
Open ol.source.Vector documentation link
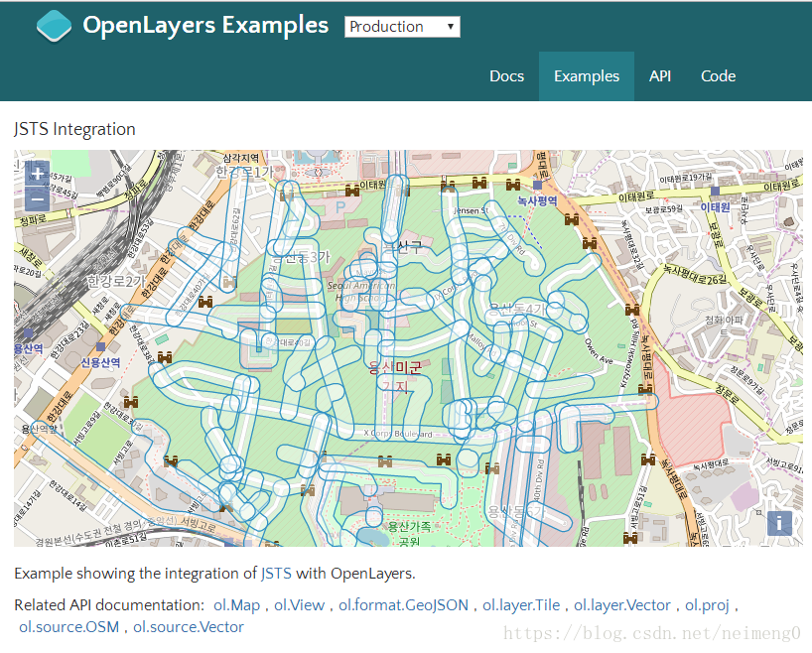coord(189,626)
